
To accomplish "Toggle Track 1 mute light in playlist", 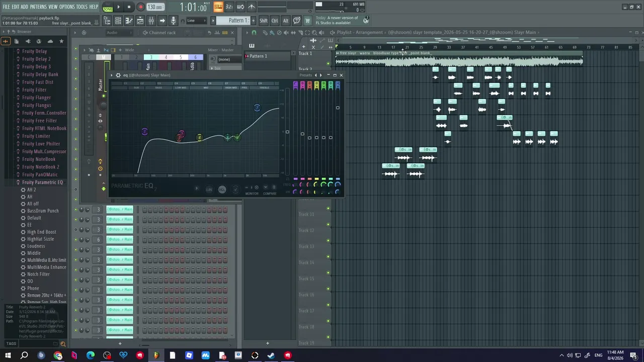I will pyautogui.click(x=329, y=63).
